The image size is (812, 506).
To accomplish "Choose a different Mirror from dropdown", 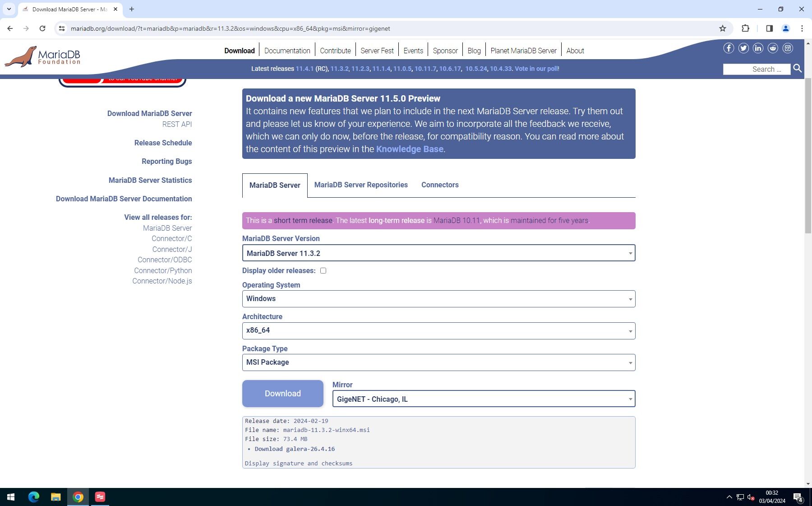I will [x=484, y=399].
